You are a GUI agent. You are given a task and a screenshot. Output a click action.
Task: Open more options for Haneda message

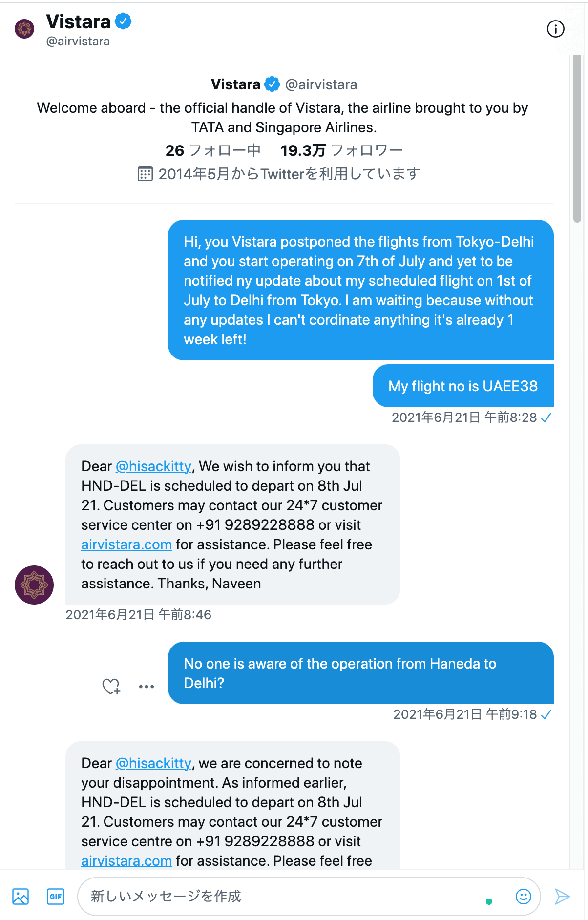tap(147, 686)
